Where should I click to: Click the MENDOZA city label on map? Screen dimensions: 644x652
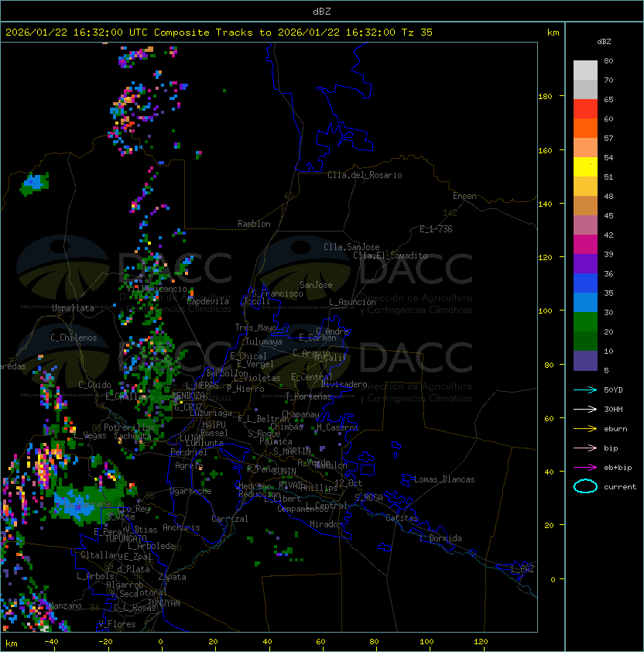pyautogui.click(x=188, y=396)
